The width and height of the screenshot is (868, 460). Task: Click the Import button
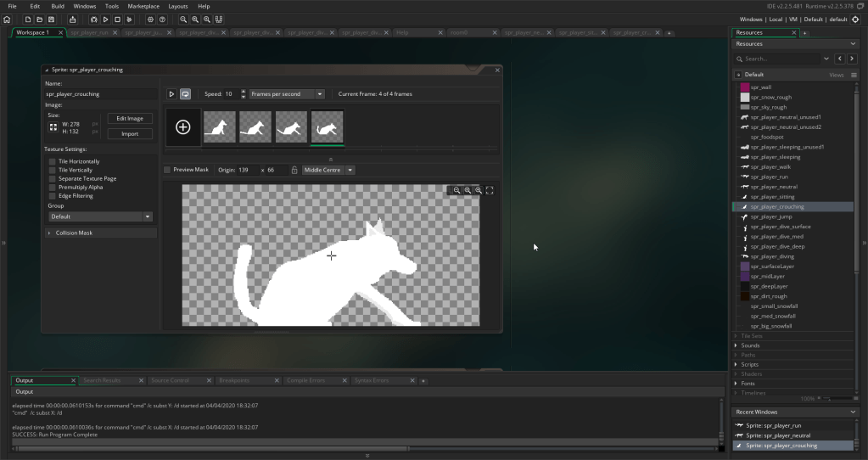[130, 133]
